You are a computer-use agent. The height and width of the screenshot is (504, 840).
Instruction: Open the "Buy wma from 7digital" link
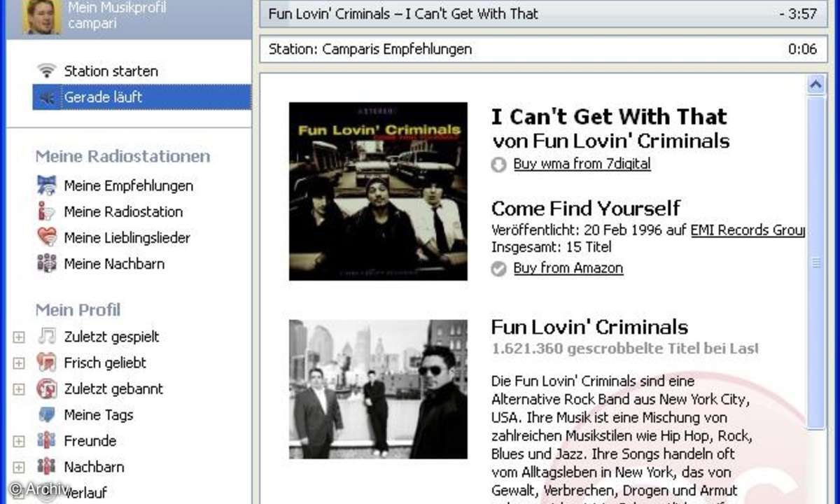pos(582,164)
